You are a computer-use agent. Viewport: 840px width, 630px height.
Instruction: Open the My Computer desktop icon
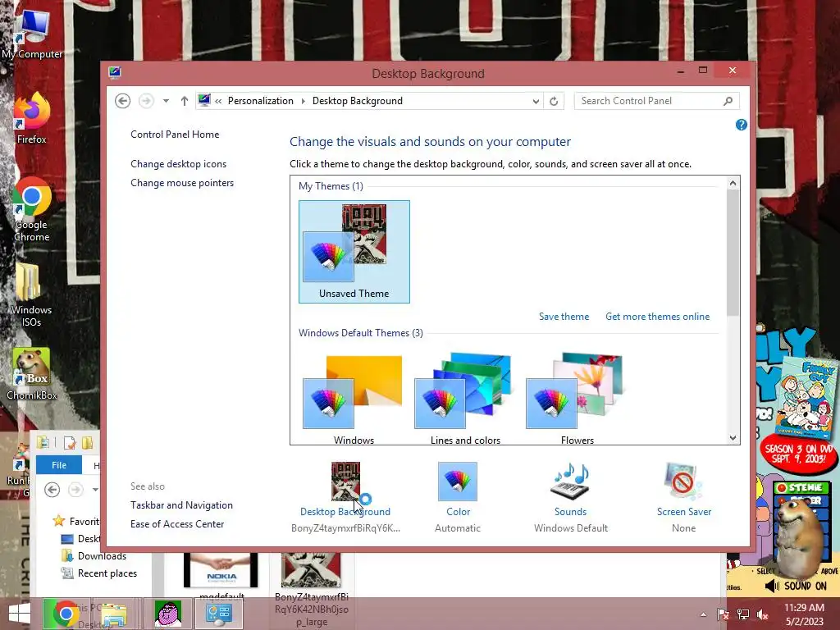(x=32, y=33)
